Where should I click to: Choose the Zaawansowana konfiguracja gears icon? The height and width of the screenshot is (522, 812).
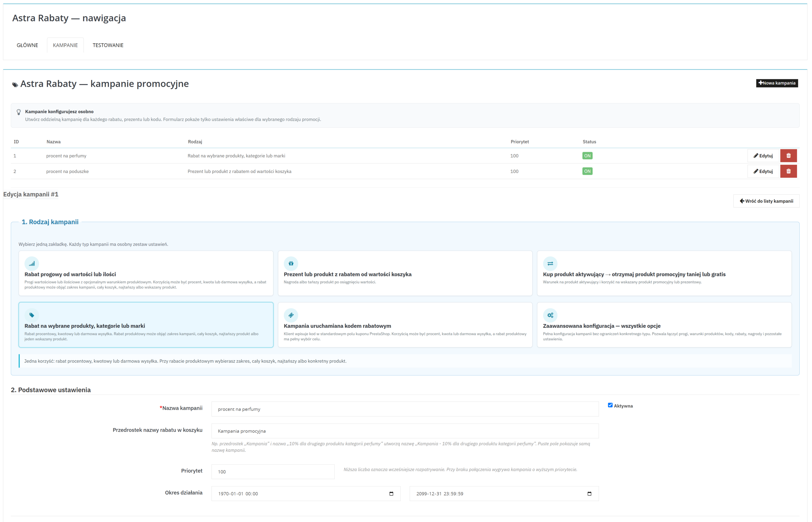point(550,315)
